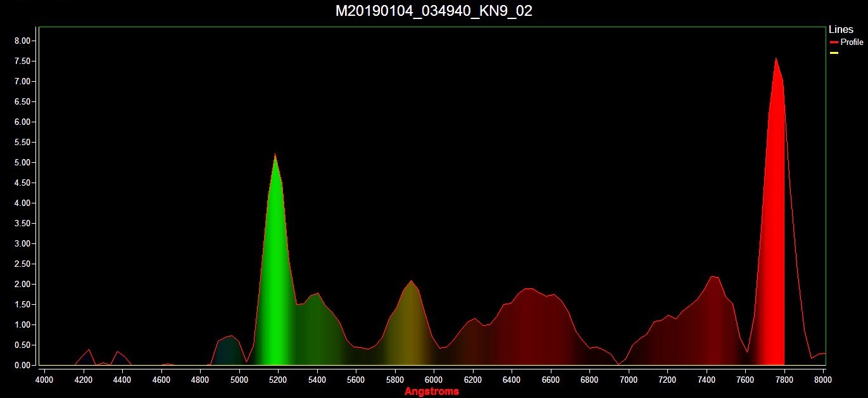Select the 1.00 y-axis value
Viewport: 868px width, 398px height.
[x=22, y=324]
